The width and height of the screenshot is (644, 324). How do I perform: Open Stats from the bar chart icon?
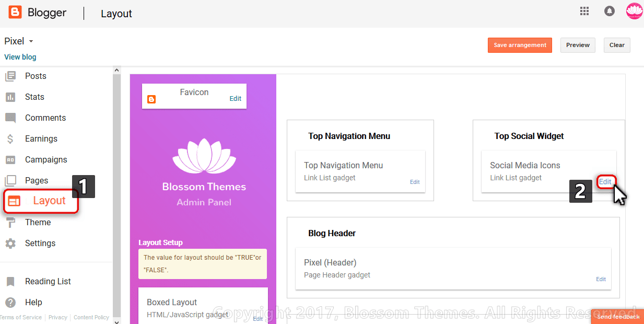[10, 97]
